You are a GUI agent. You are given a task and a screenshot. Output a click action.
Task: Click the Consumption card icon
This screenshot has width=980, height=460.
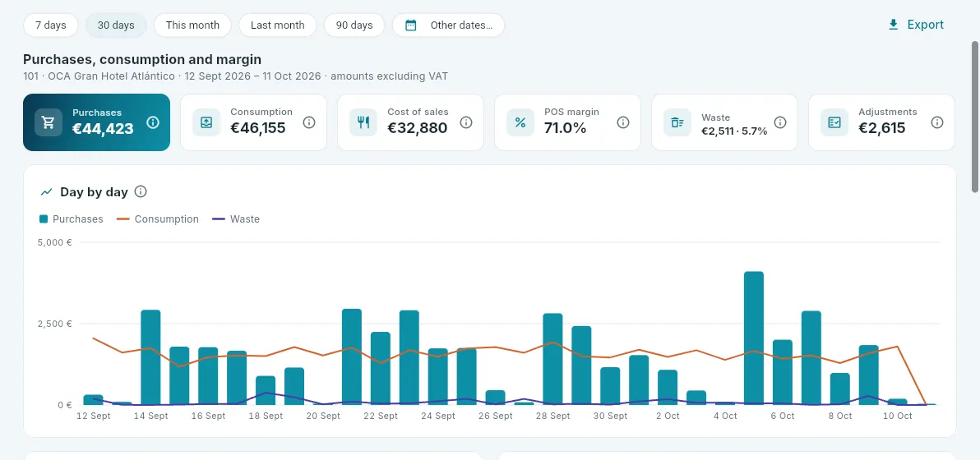click(x=206, y=122)
